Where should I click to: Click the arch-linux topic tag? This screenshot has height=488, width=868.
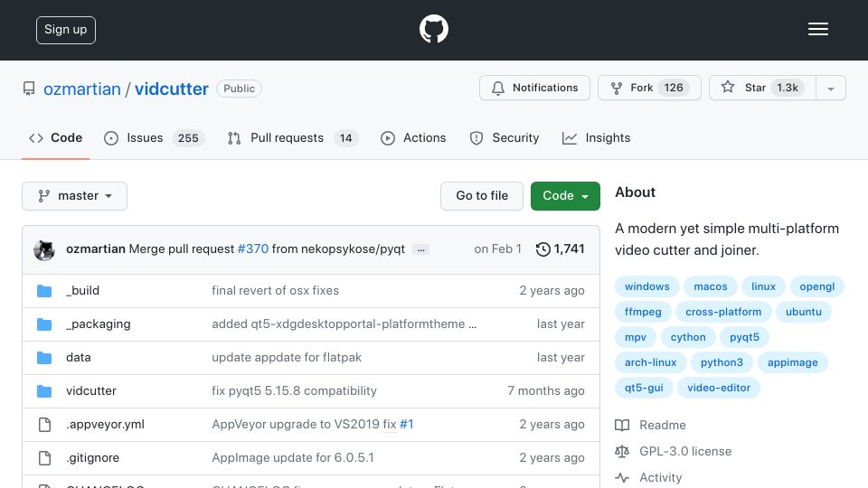coord(650,363)
